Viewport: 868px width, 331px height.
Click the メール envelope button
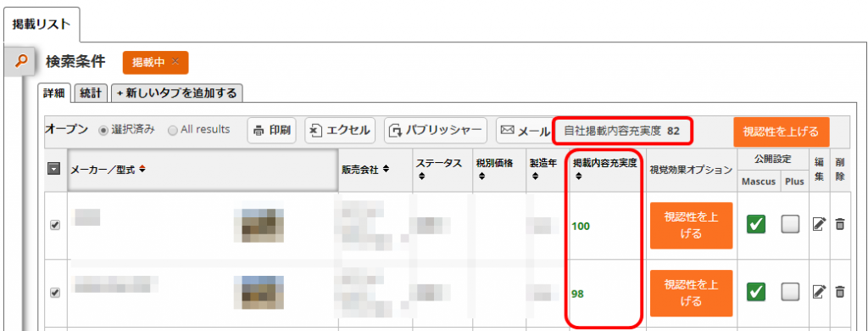[x=524, y=131]
